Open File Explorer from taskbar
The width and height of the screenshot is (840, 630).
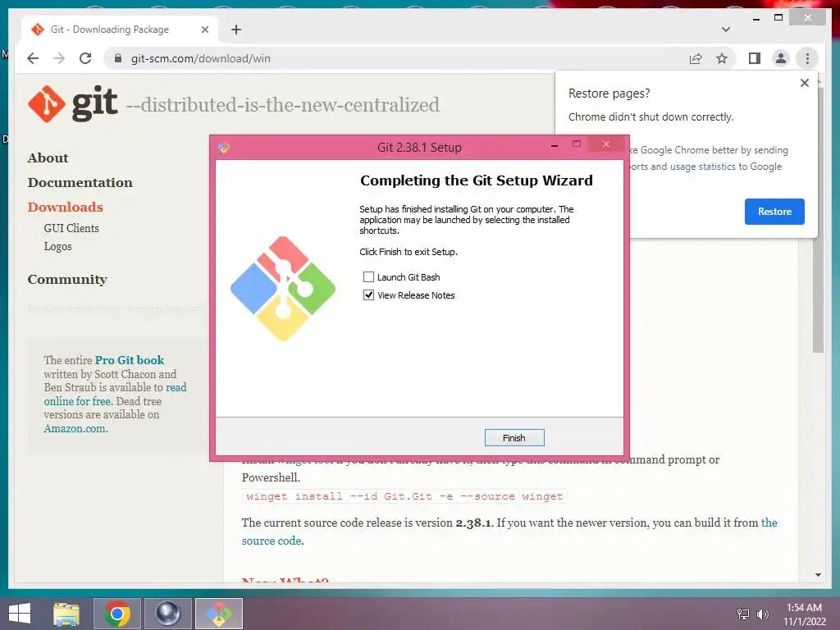click(66, 614)
